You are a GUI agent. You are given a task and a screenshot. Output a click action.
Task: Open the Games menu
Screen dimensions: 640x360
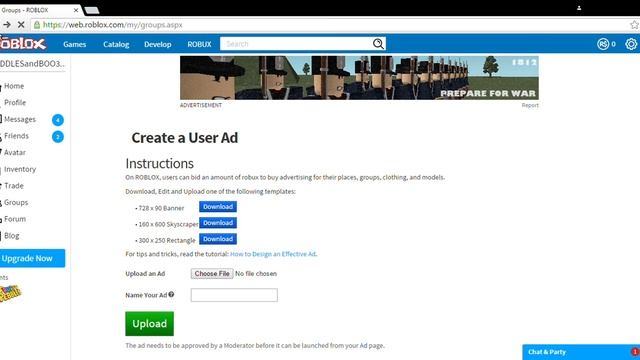pyautogui.click(x=75, y=44)
